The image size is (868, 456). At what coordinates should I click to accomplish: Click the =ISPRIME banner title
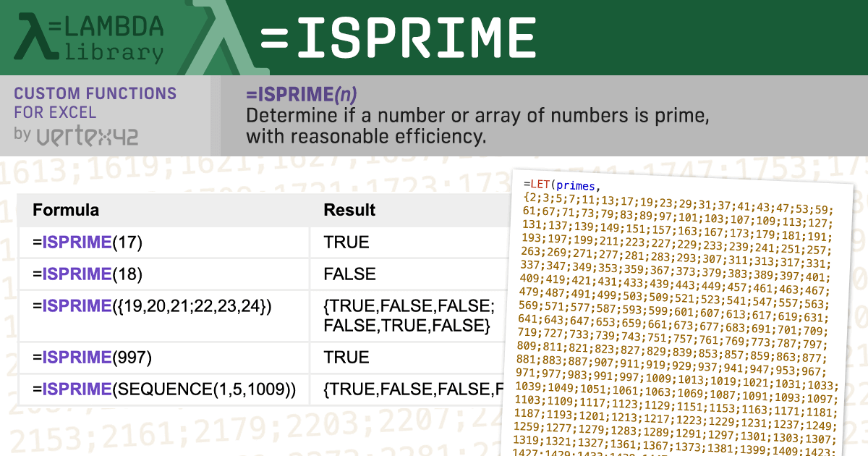click(399, 36)
